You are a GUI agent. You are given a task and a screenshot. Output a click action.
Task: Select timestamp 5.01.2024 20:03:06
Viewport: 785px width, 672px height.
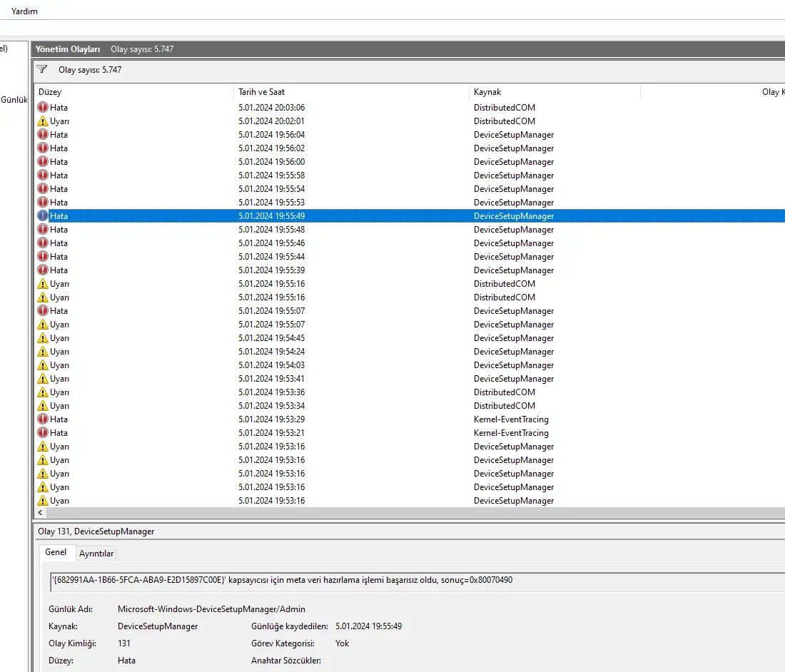tap(271, 108)
